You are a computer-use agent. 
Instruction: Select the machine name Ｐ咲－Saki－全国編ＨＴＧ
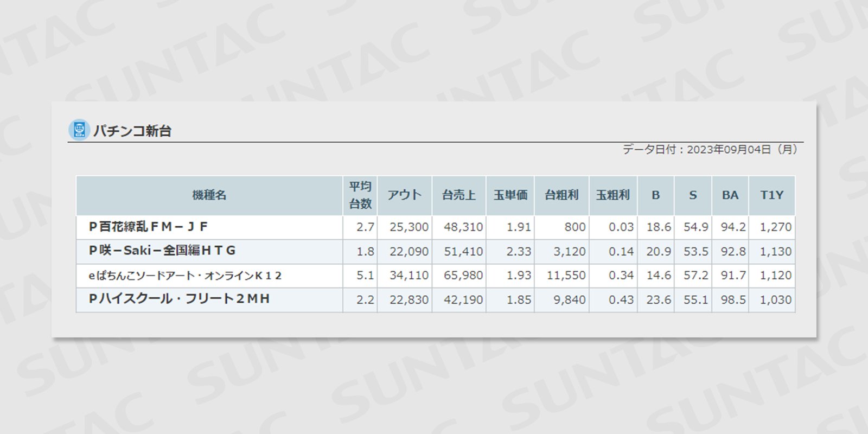pos(162,251)
